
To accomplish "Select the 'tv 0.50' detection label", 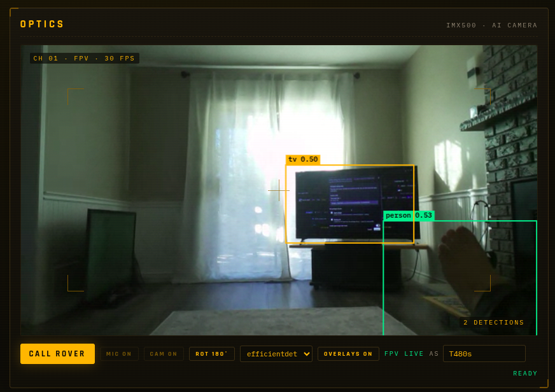I will click(x=303, y=160).
